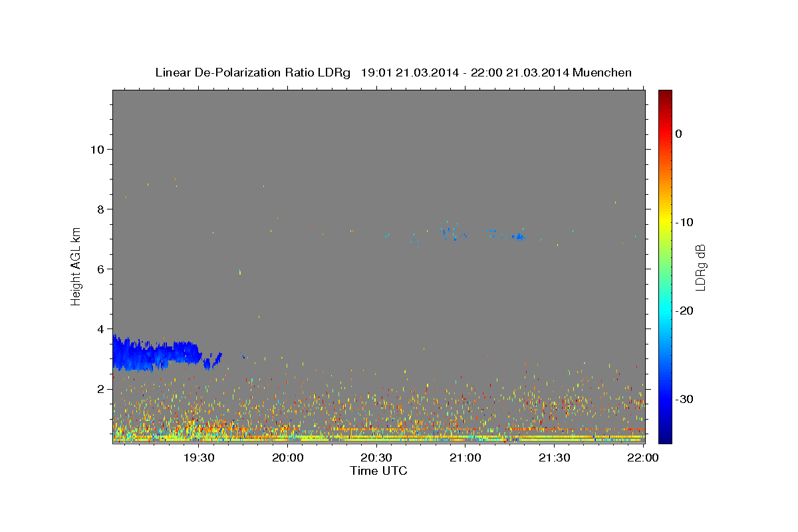Click the green middle of the colorbar
This screenshot has width=798, height=532.
pyautogui.click(x=665, y=267)
